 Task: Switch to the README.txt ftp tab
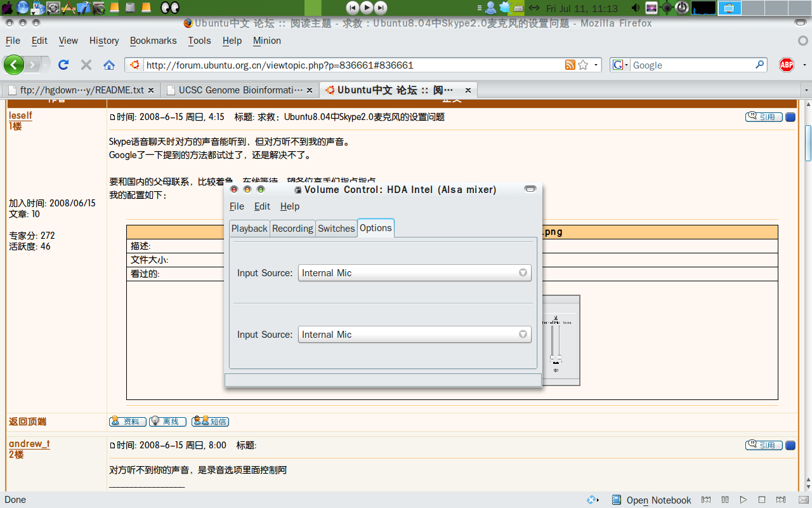pos(81,90)
